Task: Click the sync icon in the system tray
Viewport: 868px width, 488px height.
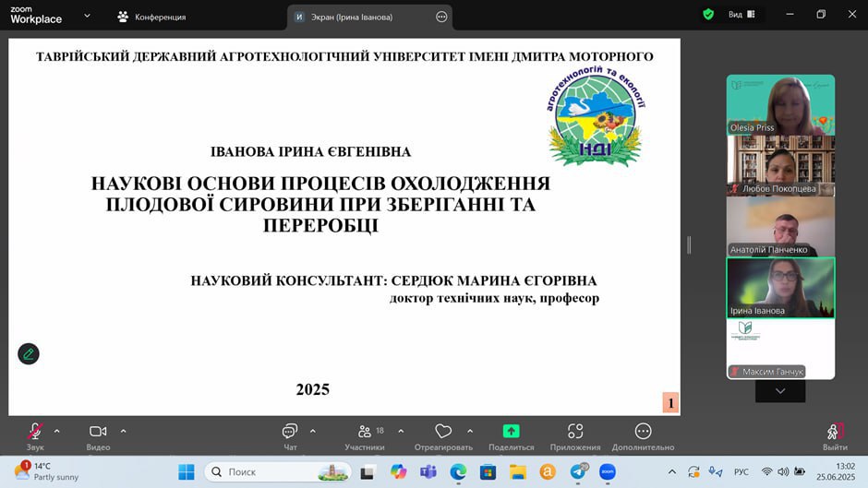Action: (693, 472)
